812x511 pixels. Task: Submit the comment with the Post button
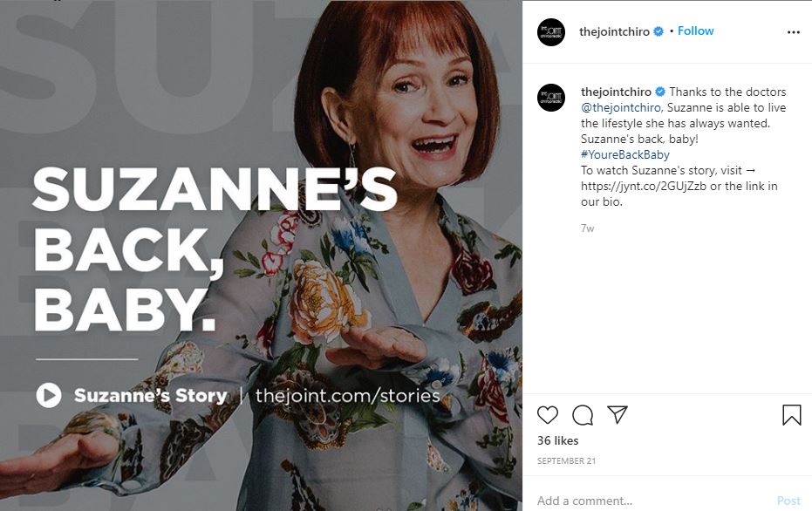point(788,501)
